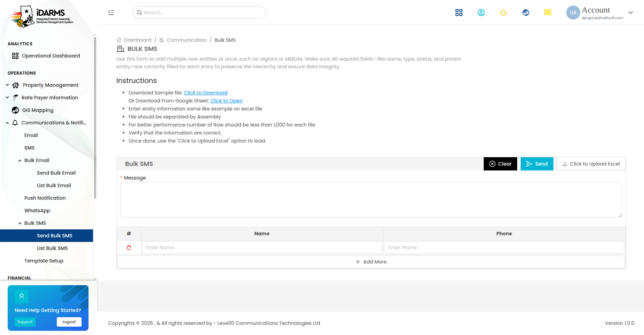Open the Push Notification menu item
This screenshot has height=335, width=644.
coord(45,198)
